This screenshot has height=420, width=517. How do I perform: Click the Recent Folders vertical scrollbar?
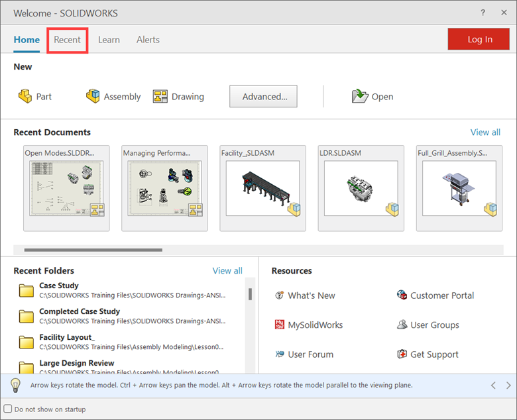pyautogui.click(x=251, y=294)
